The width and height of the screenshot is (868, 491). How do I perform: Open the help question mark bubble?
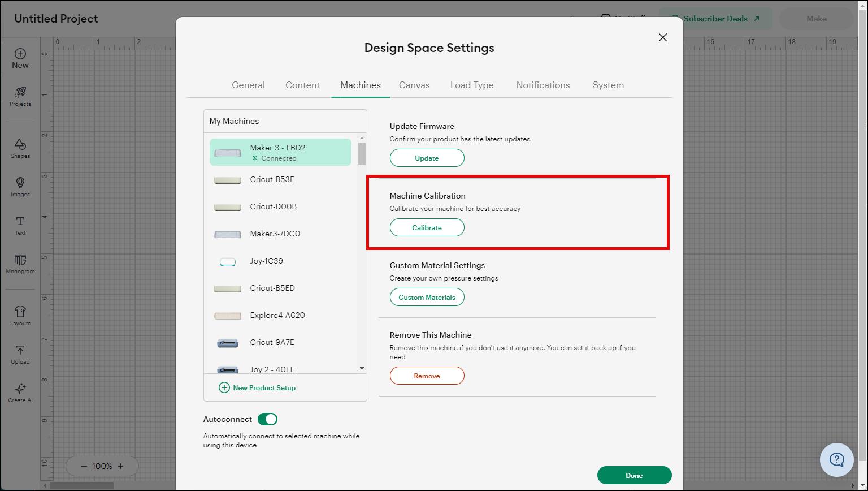tap(836, 459)
